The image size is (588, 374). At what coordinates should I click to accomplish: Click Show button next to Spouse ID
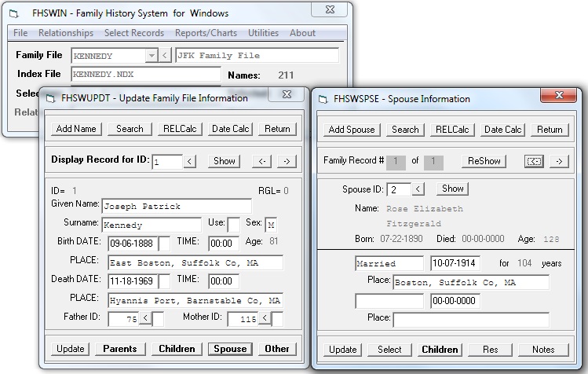pyautogui.click(x=453, y=189)
